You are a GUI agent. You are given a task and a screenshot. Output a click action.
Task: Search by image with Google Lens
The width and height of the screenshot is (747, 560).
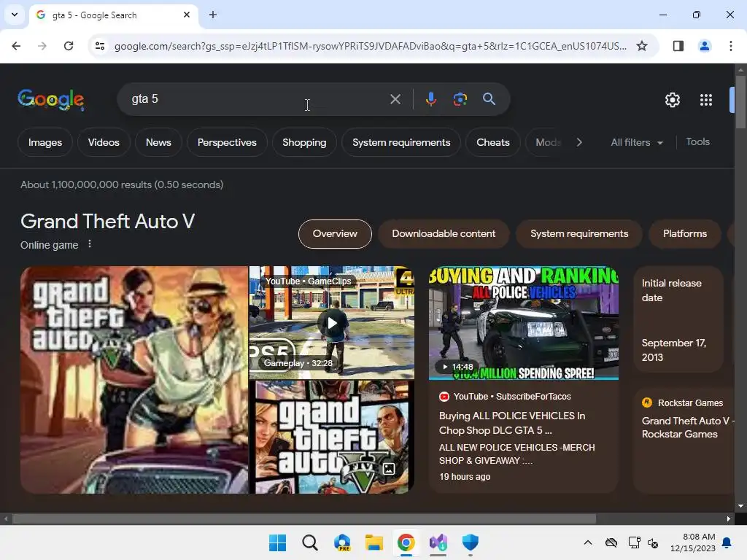tap(460, 99)
